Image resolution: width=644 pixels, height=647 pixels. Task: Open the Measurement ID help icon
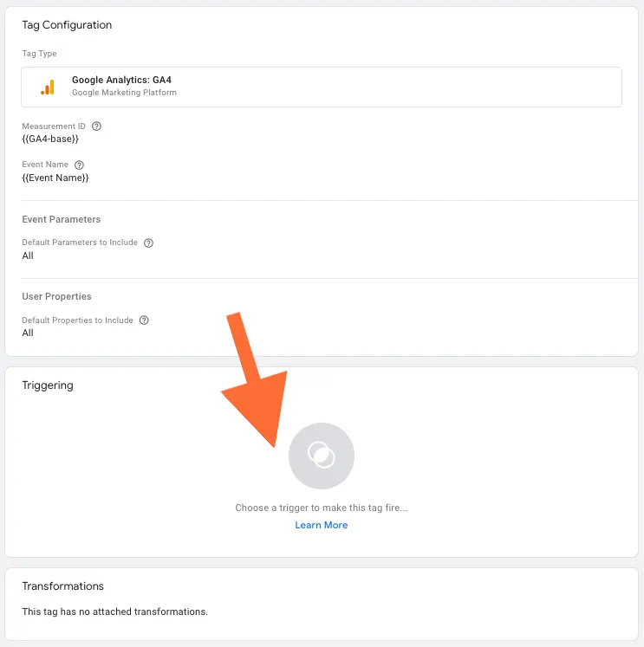point(96,126)
